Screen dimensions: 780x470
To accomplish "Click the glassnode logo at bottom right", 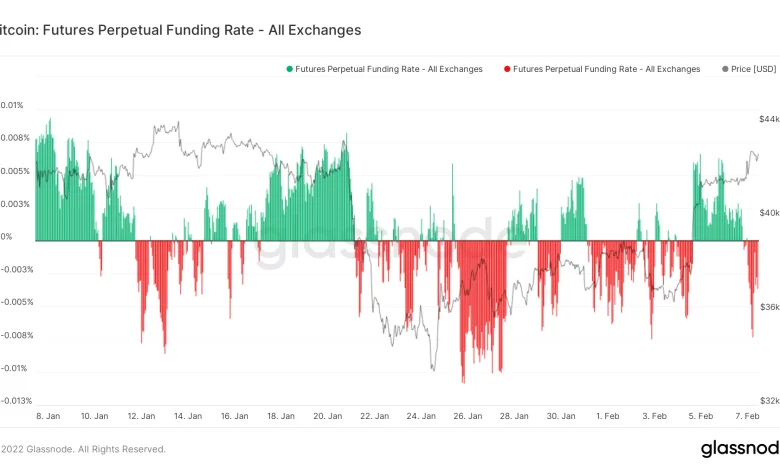I will coord(739,448).
